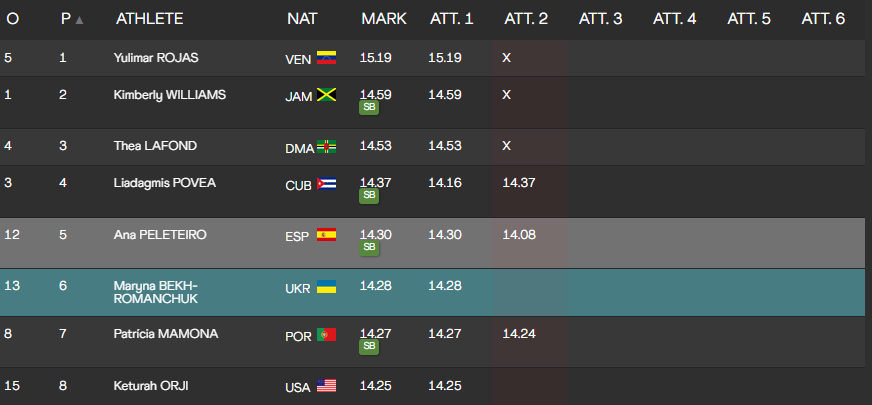The height and width of the screenshot is (405, 872).
Task: Click the USA flag icon
Action: click(327, 386)
